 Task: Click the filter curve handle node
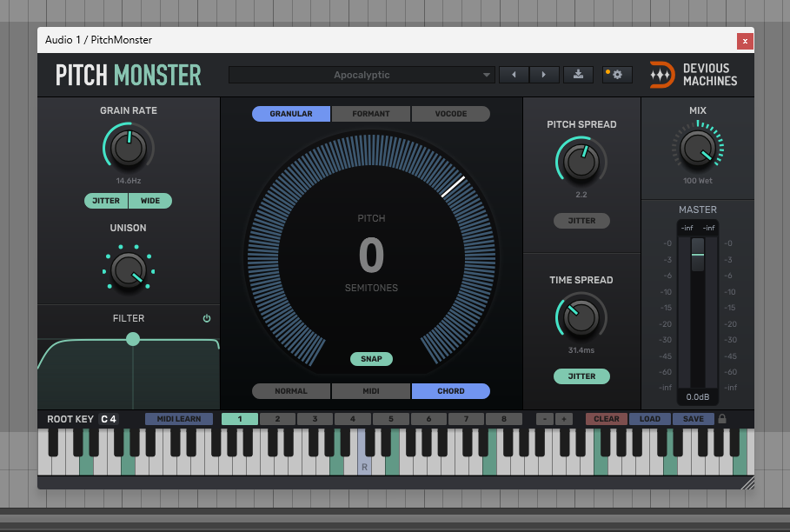point(133,339)
